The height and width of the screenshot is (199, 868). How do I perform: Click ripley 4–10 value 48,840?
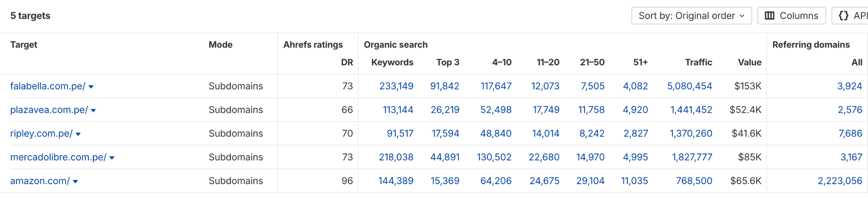[496, 134]
